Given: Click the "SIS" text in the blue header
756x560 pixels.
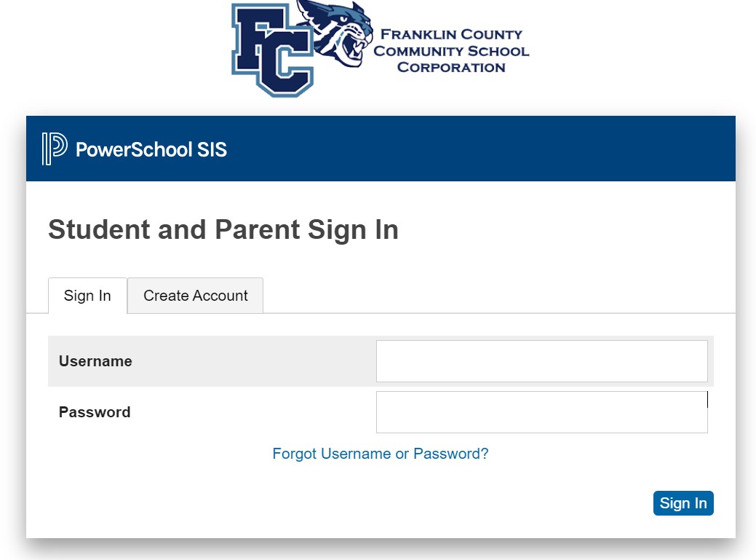Looking at the screenshot, I should pyautogui.click(x=212, y=150).
